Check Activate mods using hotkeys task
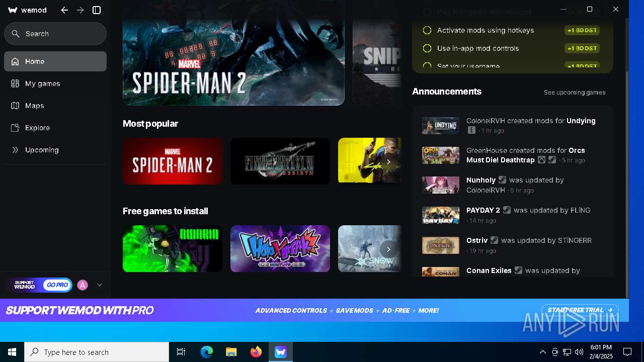This screenshot has height=362, width=644. [427, 30]
